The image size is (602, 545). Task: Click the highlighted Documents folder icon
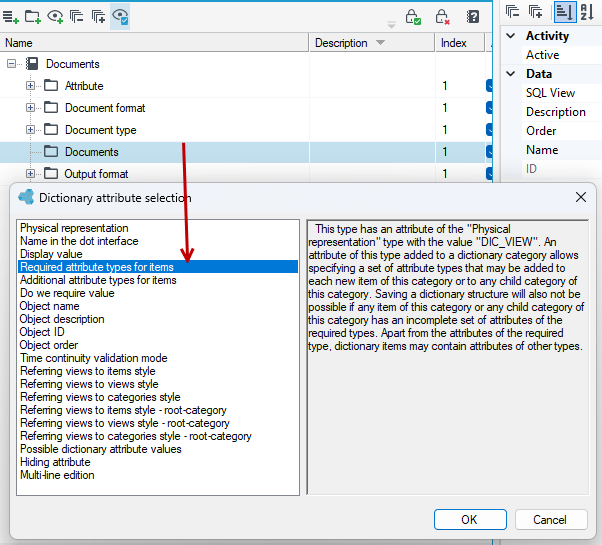coord(51,152)
